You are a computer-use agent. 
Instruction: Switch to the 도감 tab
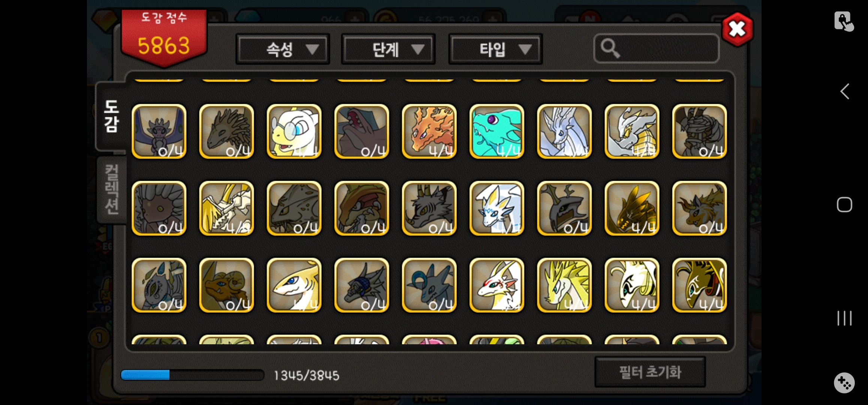pos(111,116)
